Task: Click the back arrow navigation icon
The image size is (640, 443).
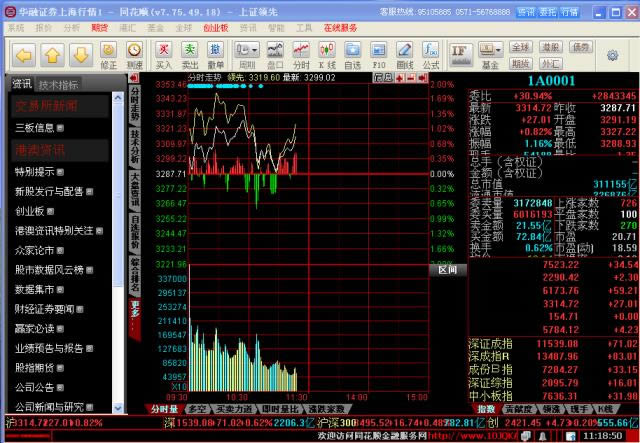Action: 25,51
